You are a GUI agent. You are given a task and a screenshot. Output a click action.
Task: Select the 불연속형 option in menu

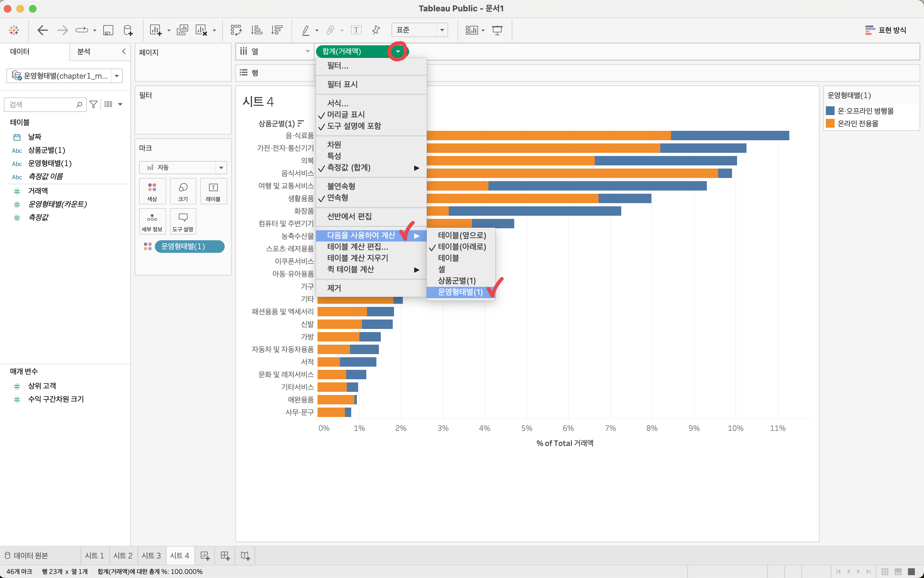coord(341,186)
